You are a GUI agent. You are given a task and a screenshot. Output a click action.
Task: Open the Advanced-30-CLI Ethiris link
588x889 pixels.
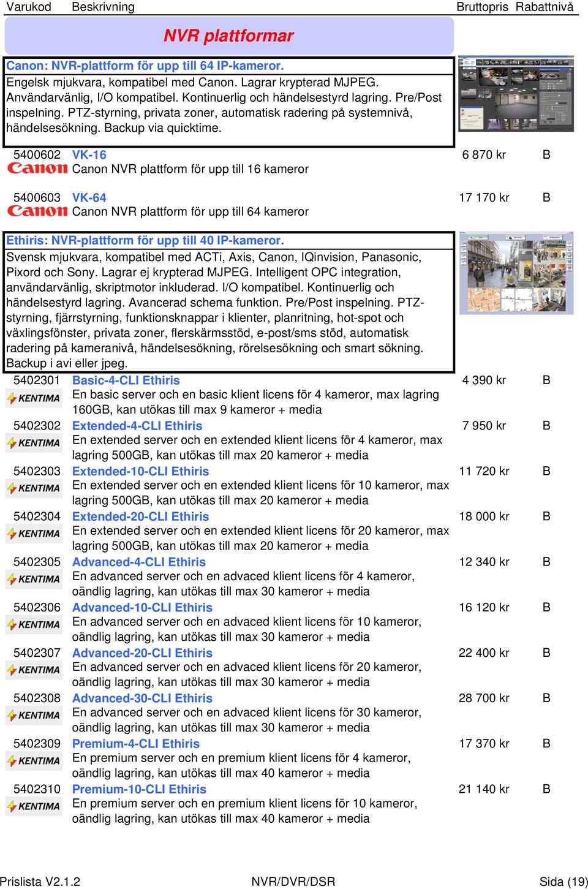(x=143, y=698)
